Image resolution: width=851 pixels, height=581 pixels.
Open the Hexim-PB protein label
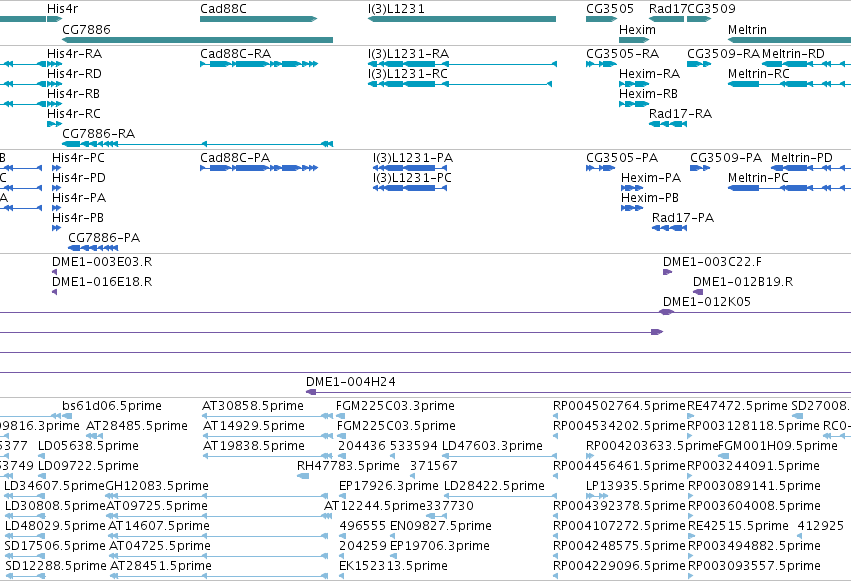point(650,198)
